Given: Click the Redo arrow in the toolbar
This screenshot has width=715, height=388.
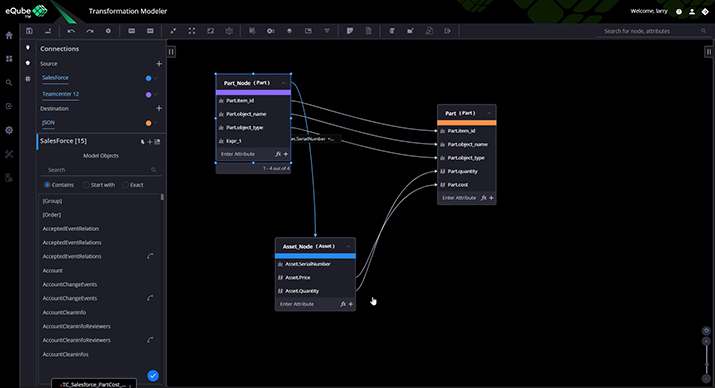Looking at the screenshot, I should coord(90,31).
